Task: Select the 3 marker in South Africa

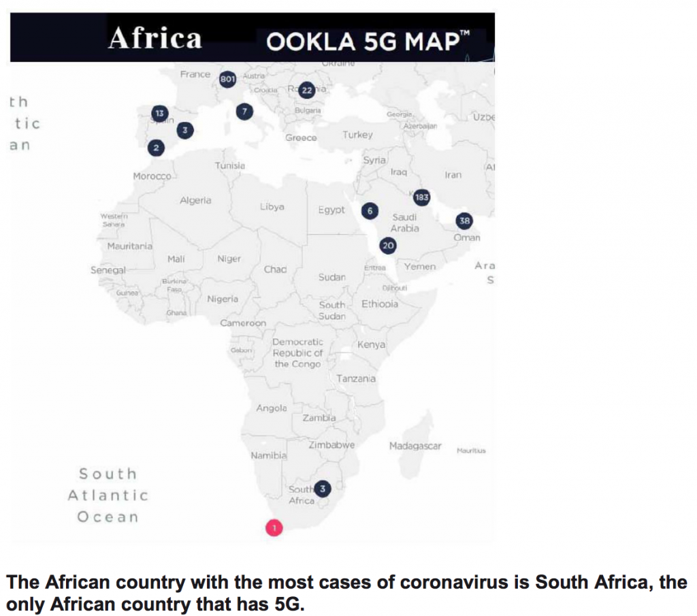Action: [322, 488]
